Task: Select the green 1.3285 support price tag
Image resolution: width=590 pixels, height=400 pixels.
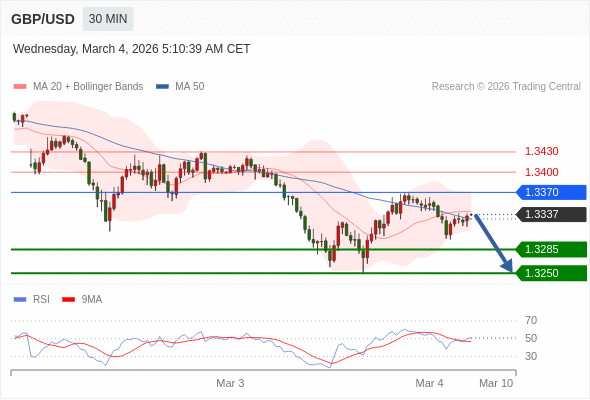Action: tap(551, 249)
